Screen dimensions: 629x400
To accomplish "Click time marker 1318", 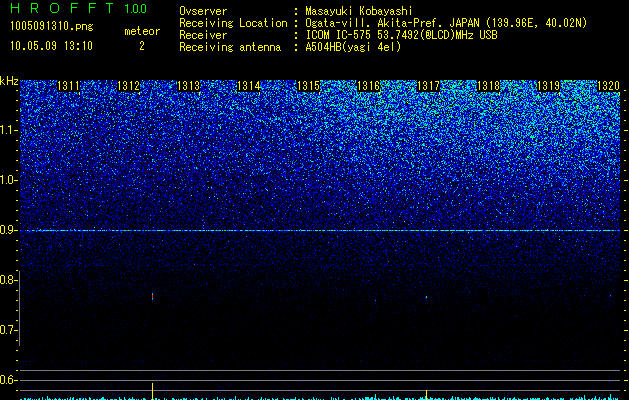I will [x=489, y=86].
